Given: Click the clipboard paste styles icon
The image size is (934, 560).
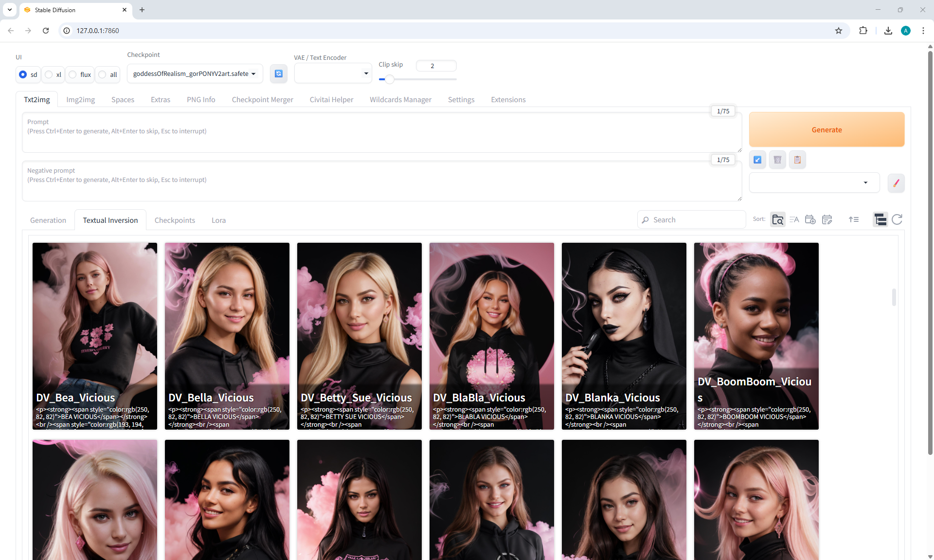Looking at the screenshot, I should 797,160.
